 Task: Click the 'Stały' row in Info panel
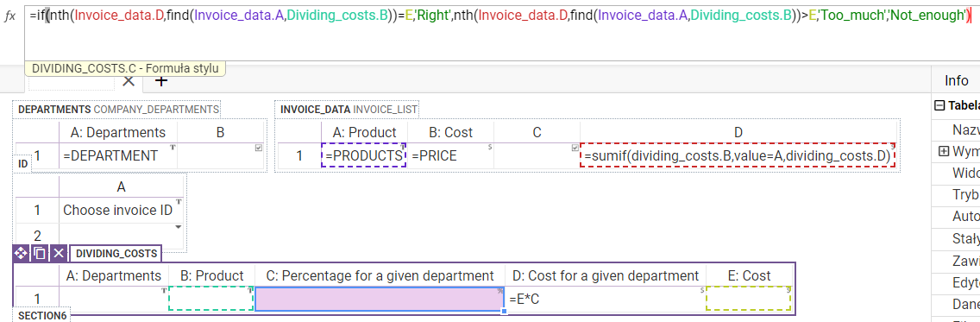[x=956, y=238]
